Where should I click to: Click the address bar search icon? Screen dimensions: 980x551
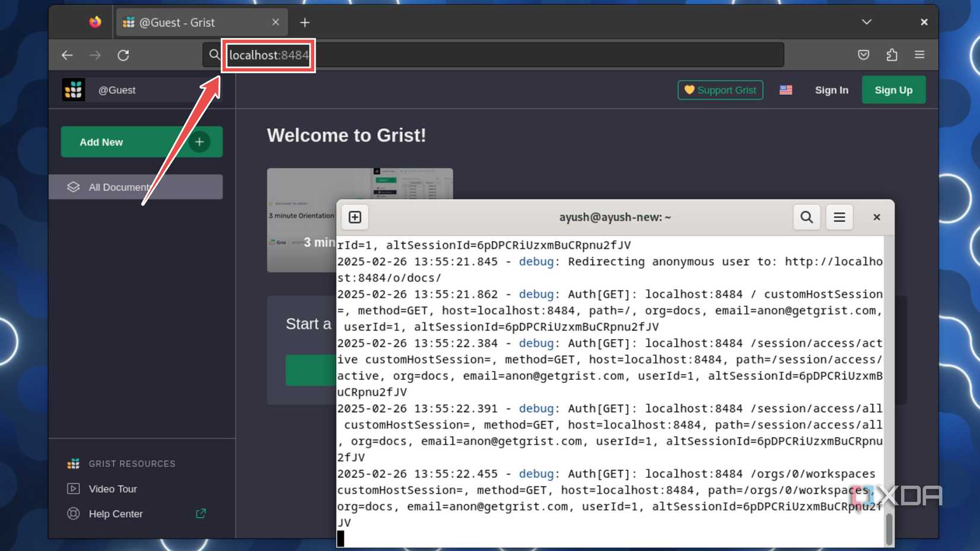coord(214,55)
